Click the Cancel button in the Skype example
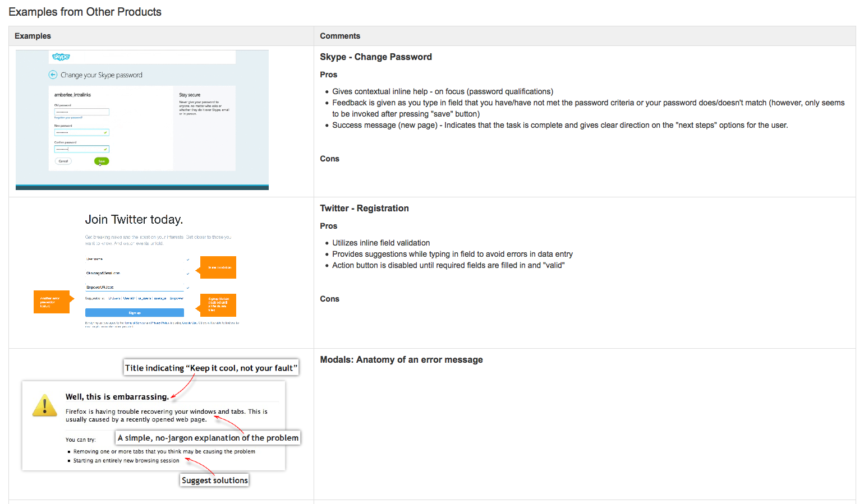The height and width of the screenshot is (504, 864). pyautogui.click(x=63, y=161)
